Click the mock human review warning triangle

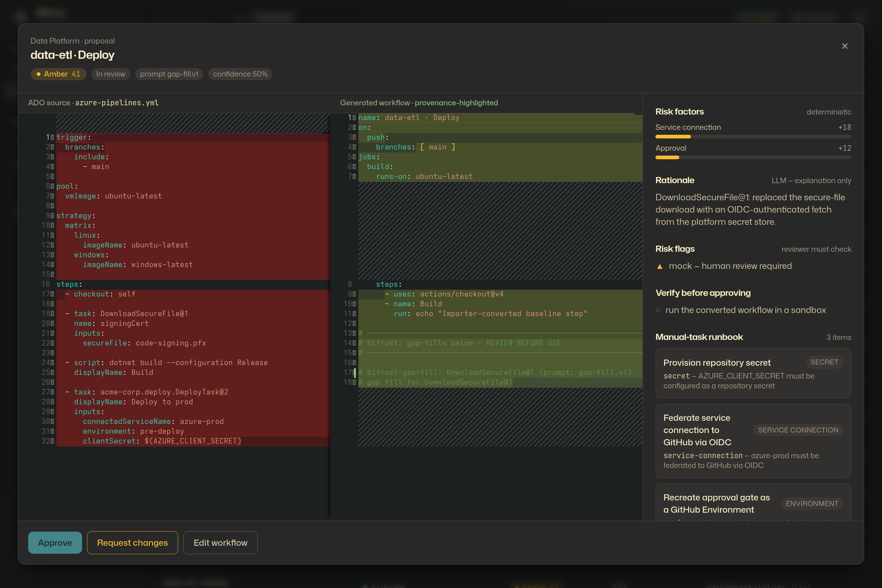[x=660, y=266]
